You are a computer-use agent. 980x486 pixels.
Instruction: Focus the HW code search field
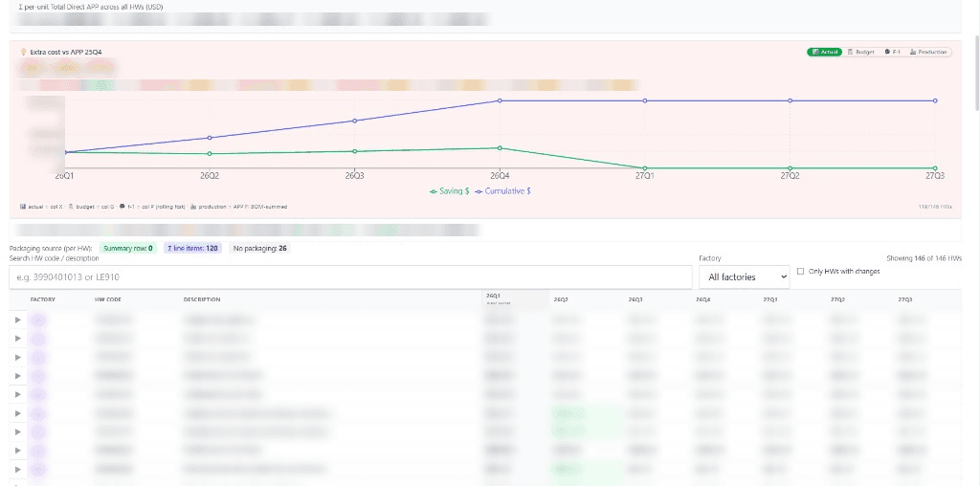click(x=350, y=276)
